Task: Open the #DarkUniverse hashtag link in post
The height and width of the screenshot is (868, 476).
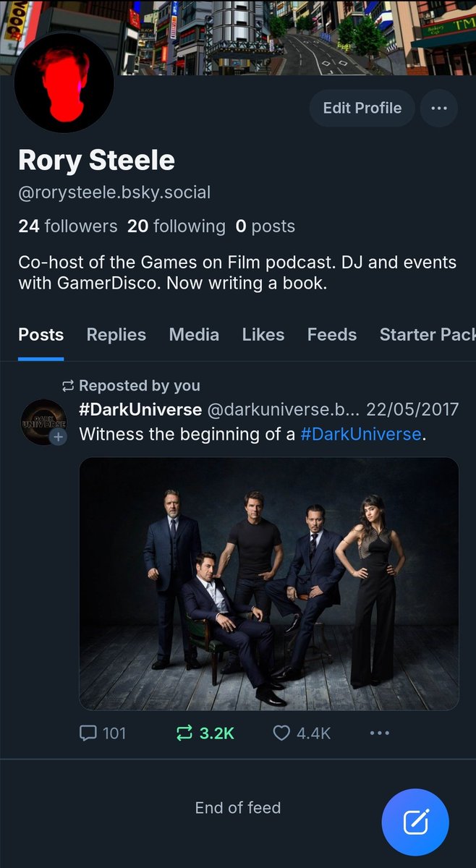Action: [x=360, y=434]
